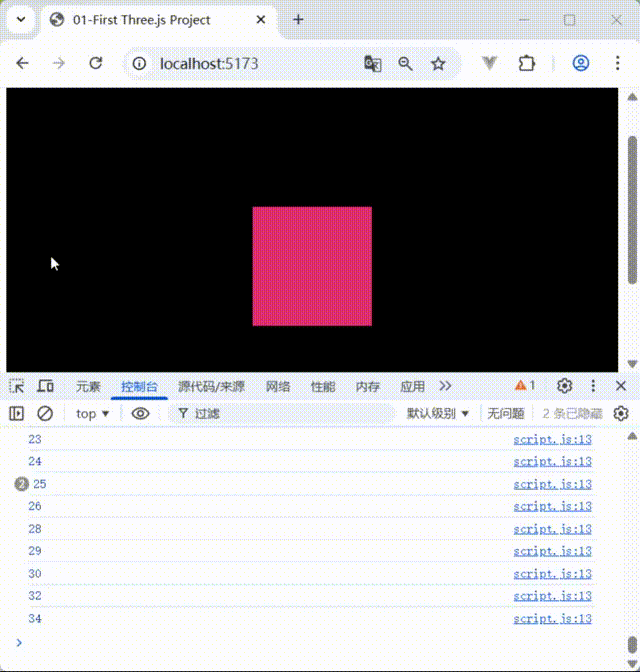Open the top context dropdown

[92, 414]
